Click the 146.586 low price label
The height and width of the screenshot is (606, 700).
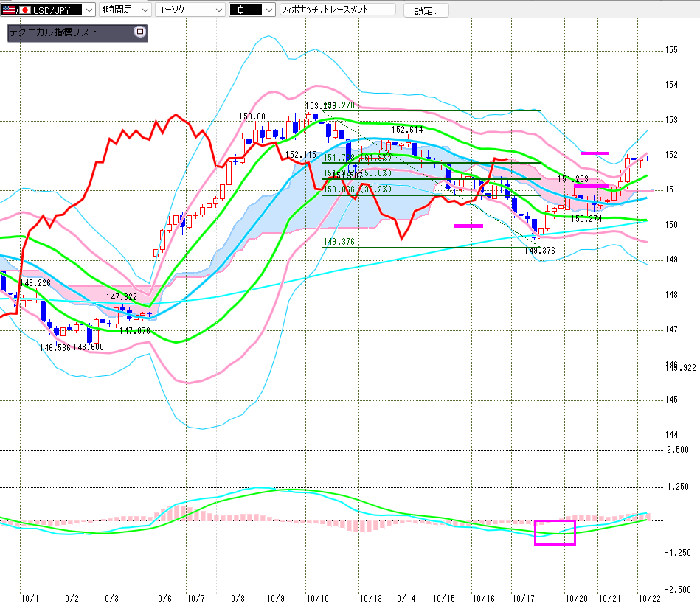(55, 347)
